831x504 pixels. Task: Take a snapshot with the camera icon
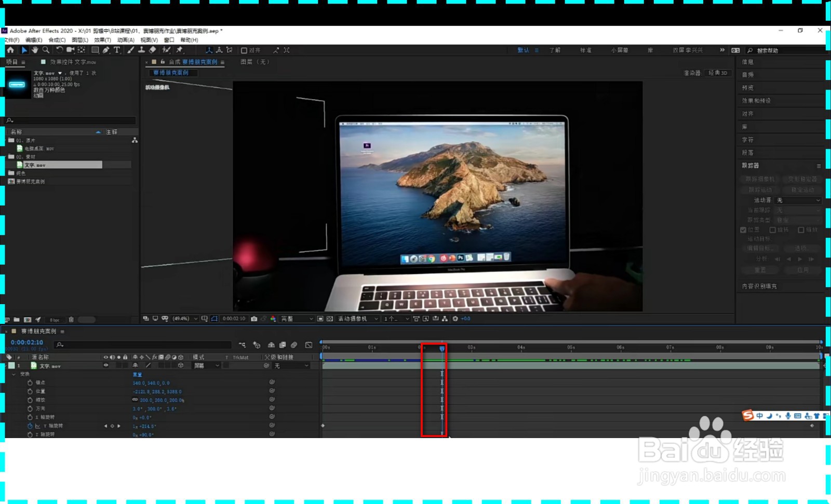(x=254, y=319)
